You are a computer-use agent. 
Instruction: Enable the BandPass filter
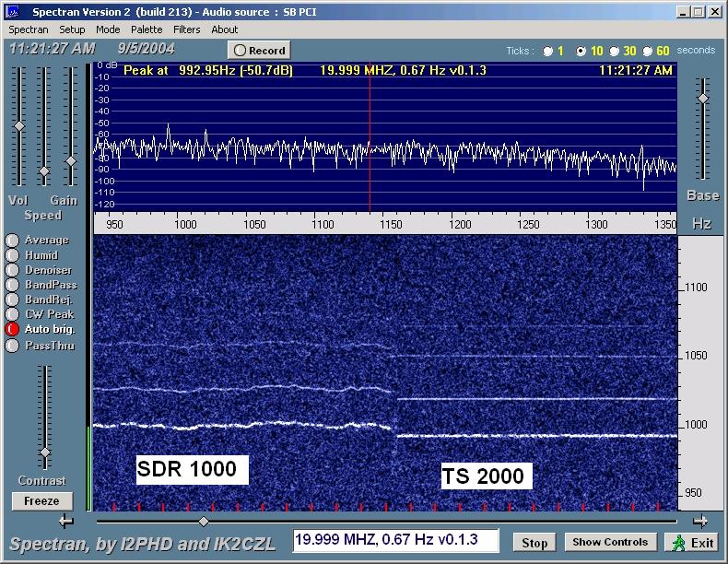click(12, 285)
